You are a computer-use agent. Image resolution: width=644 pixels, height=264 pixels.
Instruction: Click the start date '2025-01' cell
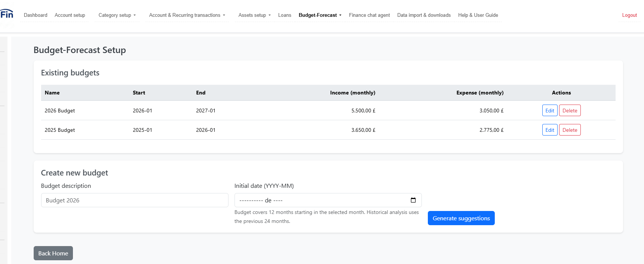tap(142, 130)
